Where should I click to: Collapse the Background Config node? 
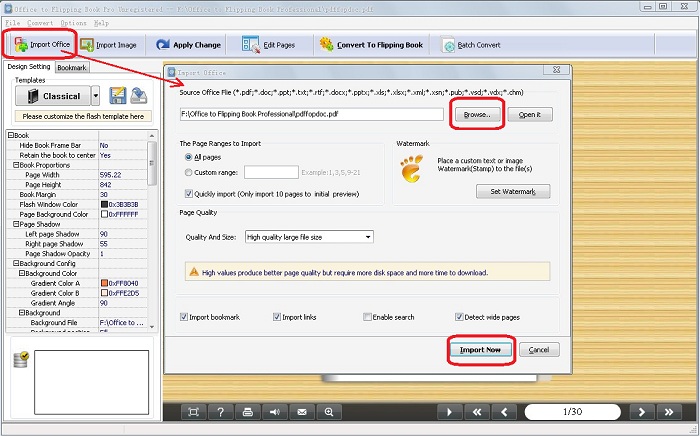[17, 263]
